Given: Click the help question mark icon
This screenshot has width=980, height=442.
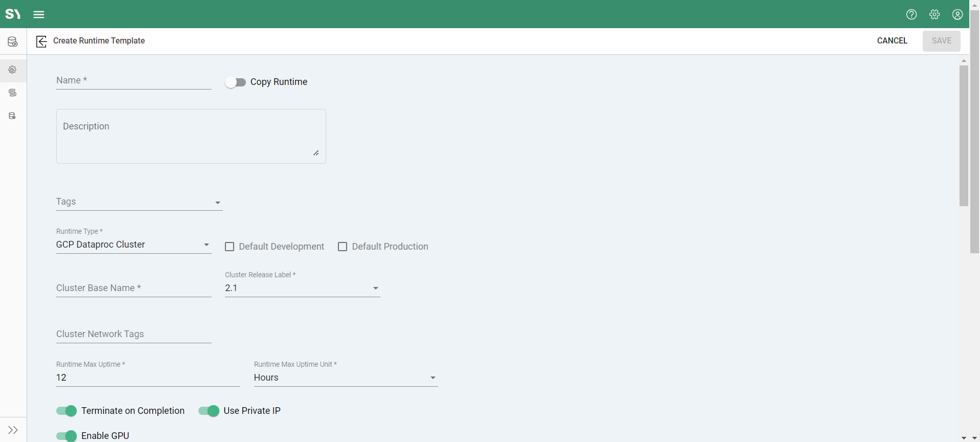Looking at the screenshot, I should [911, 14].
